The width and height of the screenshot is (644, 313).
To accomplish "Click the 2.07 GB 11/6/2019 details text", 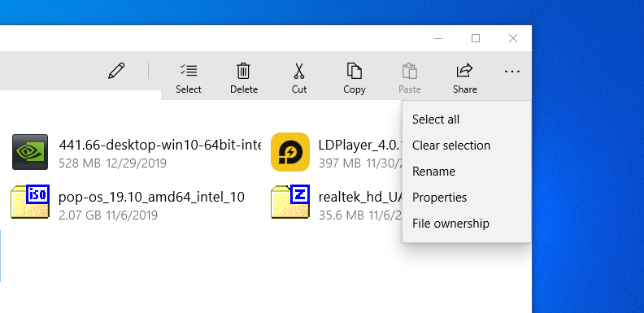I will point(108,215).
